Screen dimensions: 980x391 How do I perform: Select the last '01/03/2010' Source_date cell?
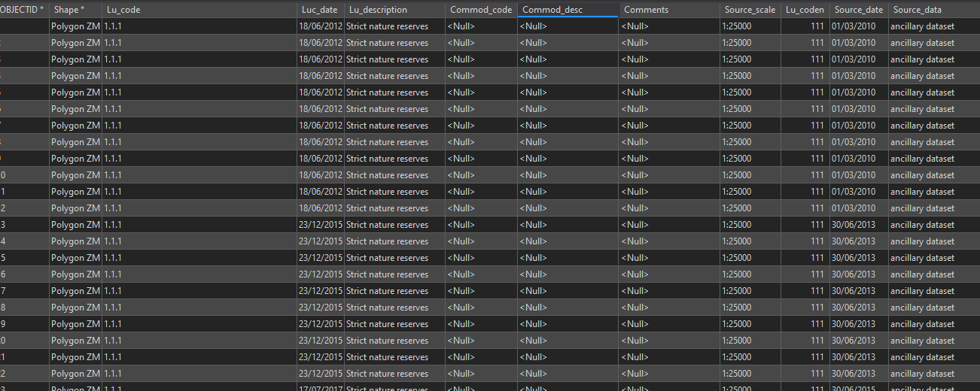pyautogui.click(x=859, y=208)
